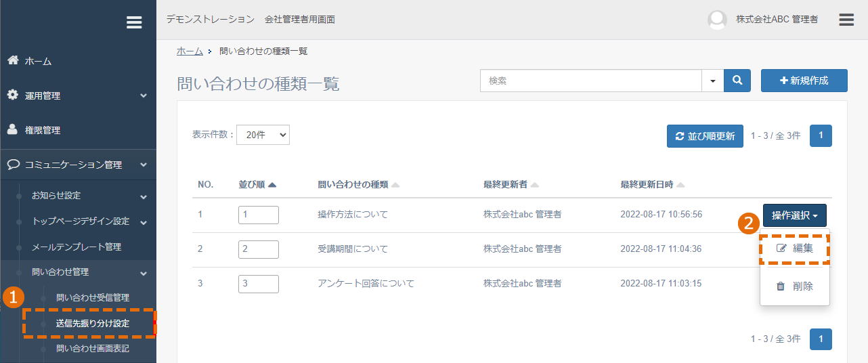
Task: Click the home icon in sidebar
Action: coord(13,60)
